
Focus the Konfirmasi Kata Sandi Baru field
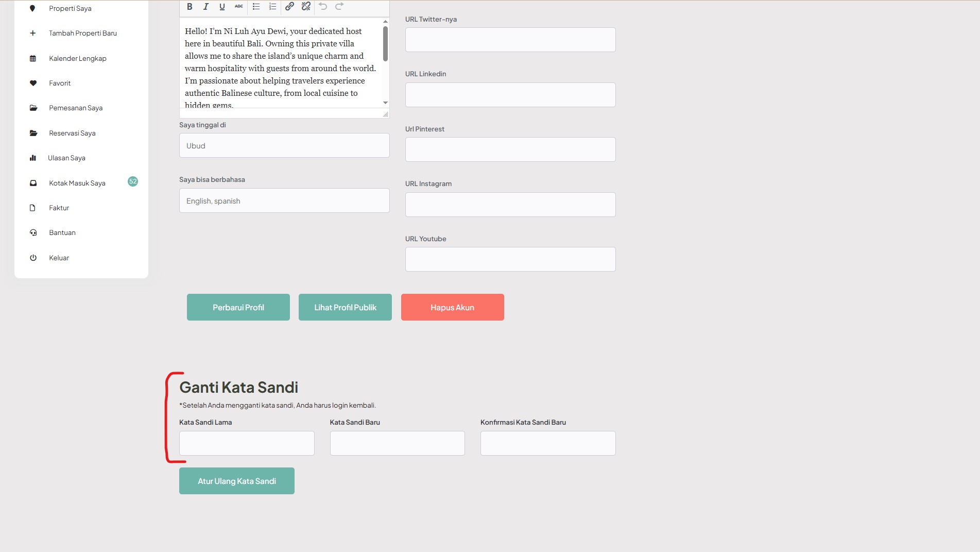point(548,443)
